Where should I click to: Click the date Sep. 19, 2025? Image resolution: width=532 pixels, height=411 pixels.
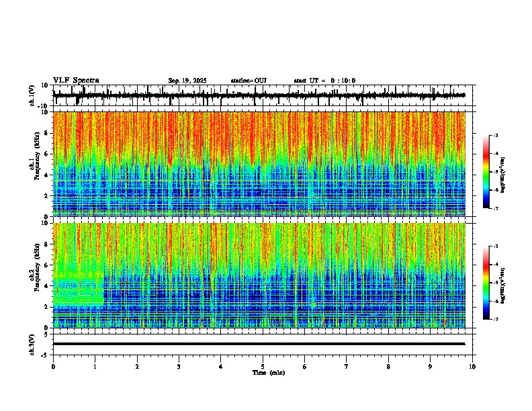[x=187, y=81]
